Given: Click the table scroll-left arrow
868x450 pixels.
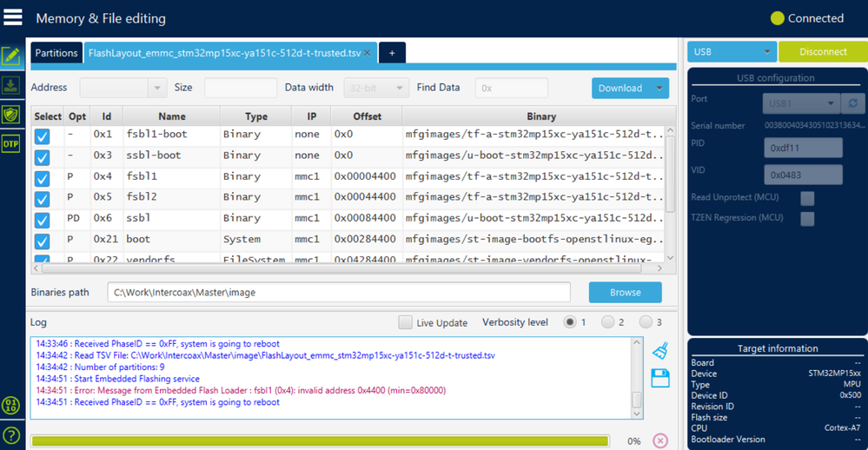Looking at the screenshot, I should pyautogui.click(x=36, y=268).
